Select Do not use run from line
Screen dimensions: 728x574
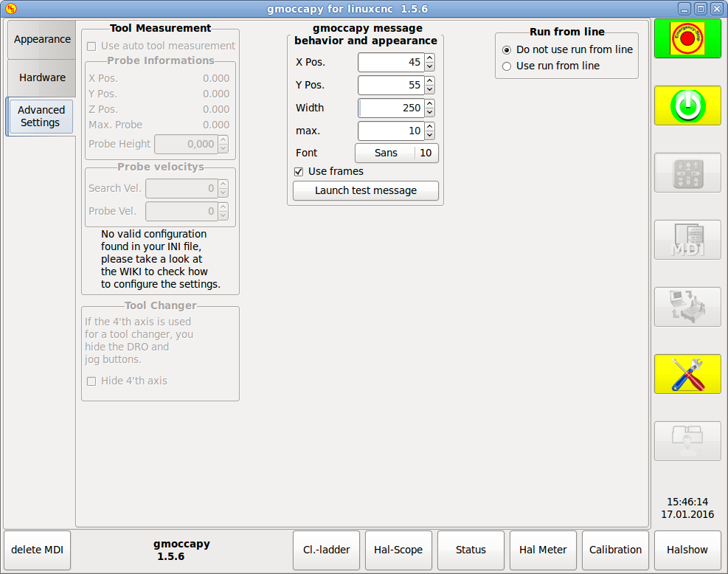coord(507,50)
